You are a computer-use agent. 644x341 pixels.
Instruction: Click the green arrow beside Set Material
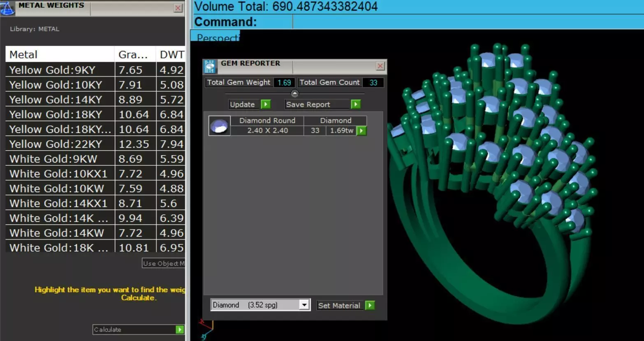click(x=370, y=305)
